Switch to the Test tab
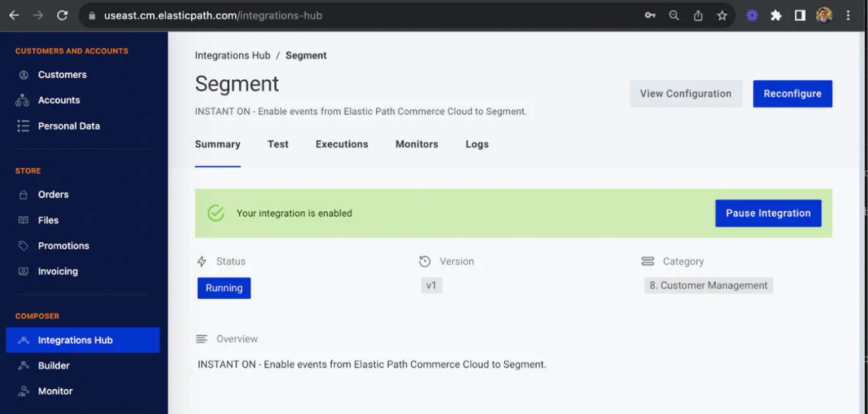This screenshot has height=414, width=868. pos(278,144)
